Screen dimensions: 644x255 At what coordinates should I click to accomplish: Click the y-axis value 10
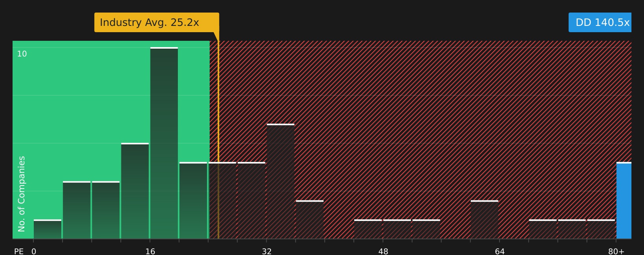(22, 54)
